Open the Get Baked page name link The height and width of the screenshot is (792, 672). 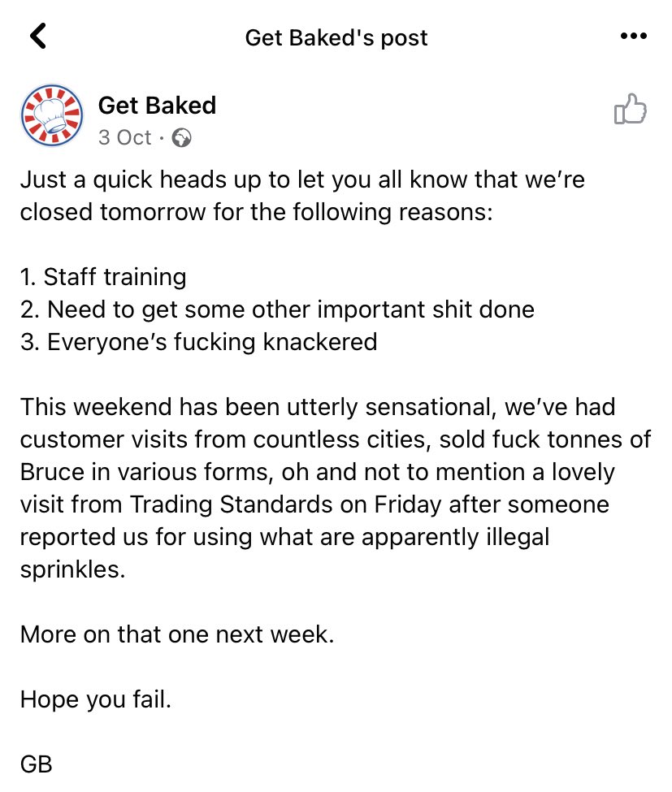[157, 106]
